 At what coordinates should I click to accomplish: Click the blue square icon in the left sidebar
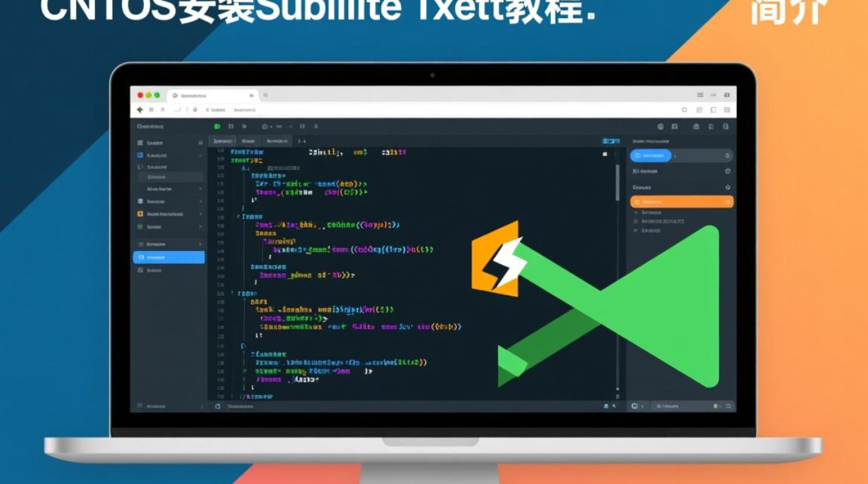pyautogui.click(x=140, y=156)
